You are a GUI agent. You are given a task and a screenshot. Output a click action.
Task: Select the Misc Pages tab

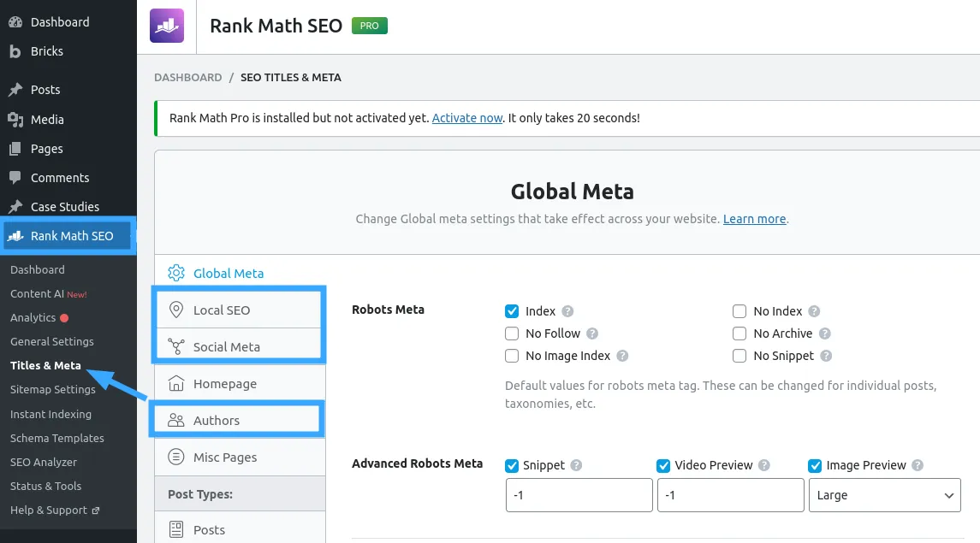[240, 457]
